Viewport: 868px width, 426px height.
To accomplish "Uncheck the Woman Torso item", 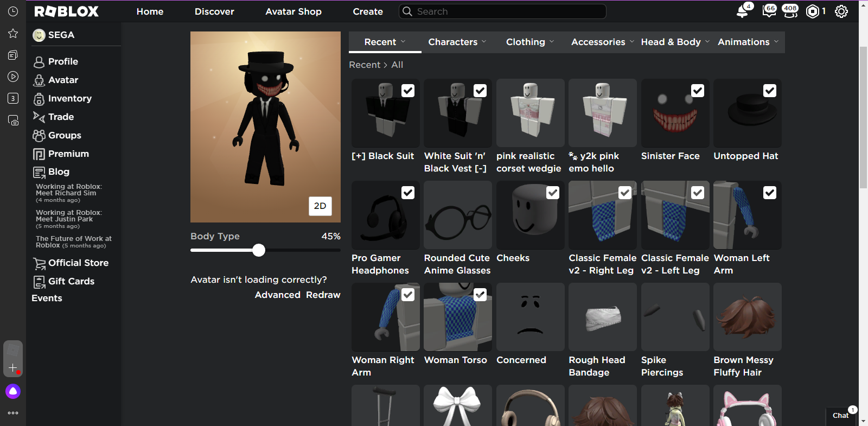I will click(480, 295).
